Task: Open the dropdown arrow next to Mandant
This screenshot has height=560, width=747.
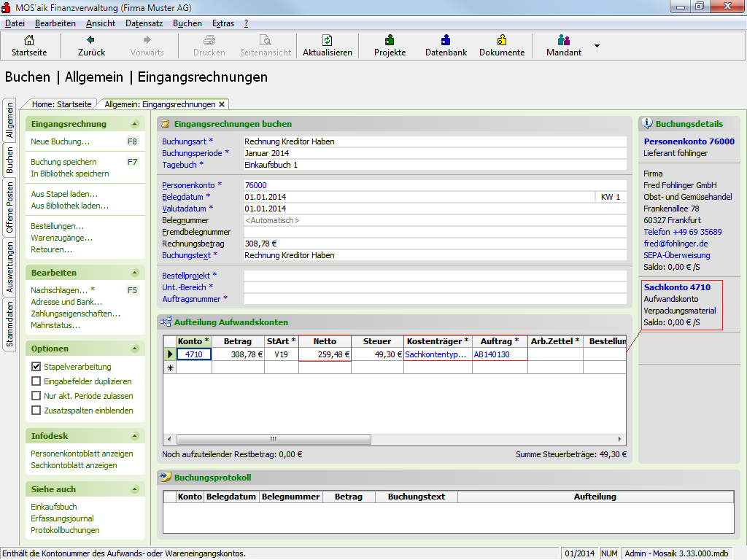Action: pos(597,46)
